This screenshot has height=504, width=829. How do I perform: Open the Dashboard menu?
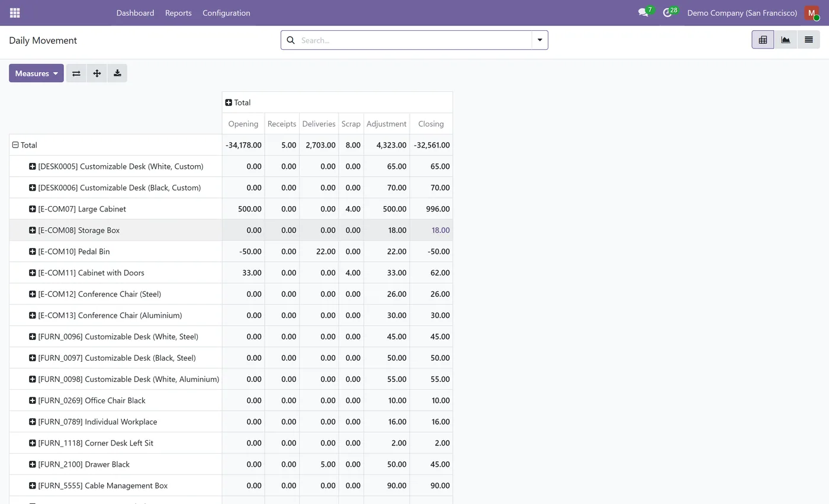pos(135,13)
